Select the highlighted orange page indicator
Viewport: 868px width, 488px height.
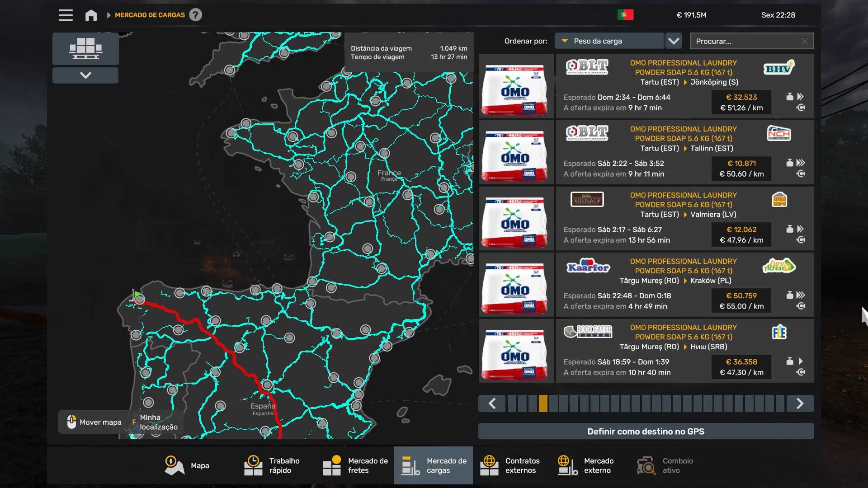pos(543,403)
